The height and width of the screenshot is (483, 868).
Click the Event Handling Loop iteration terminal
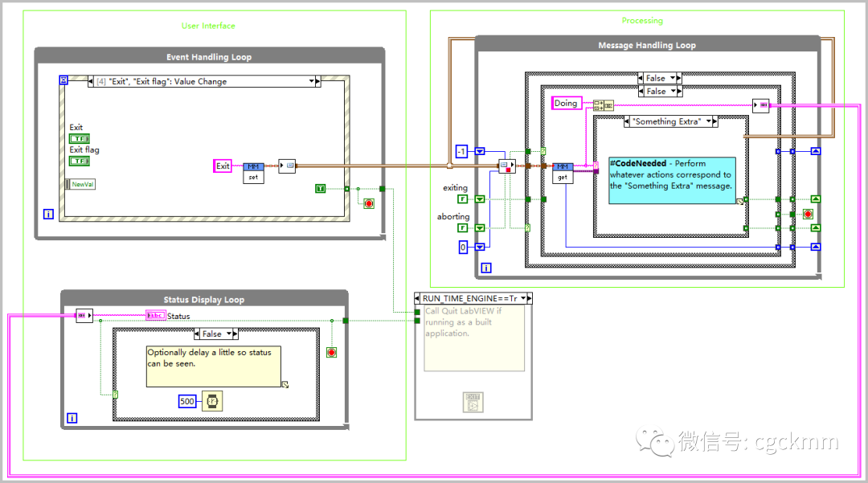point(48,214)
